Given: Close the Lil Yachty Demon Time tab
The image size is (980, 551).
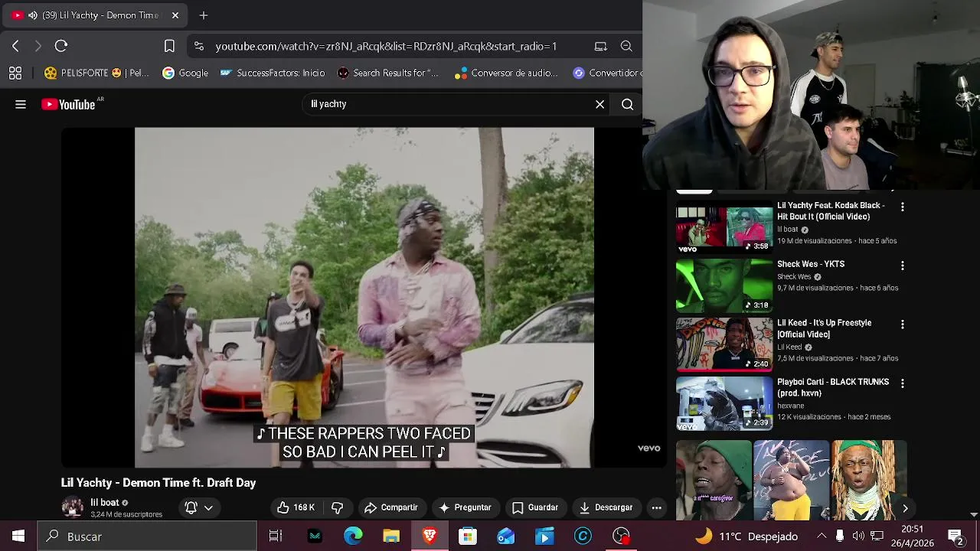Looking at the screenshot, I should (175, 15).
